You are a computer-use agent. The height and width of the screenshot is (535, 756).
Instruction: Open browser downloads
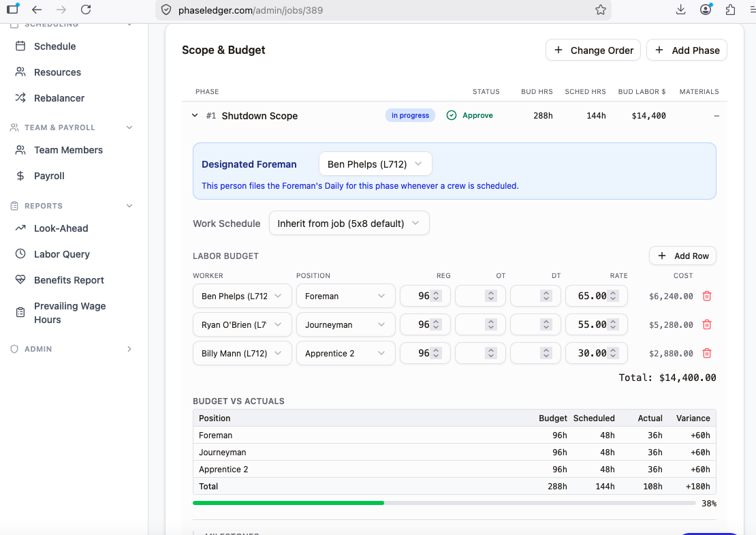point(681,10)
